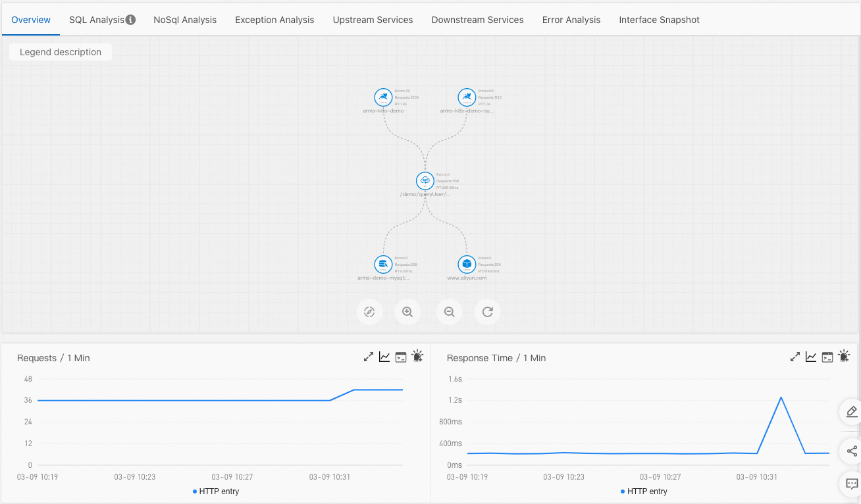Toggle HTTP entry legend in Requests chart
Screen dimensions: 861x504
click(x=216, y=491)
